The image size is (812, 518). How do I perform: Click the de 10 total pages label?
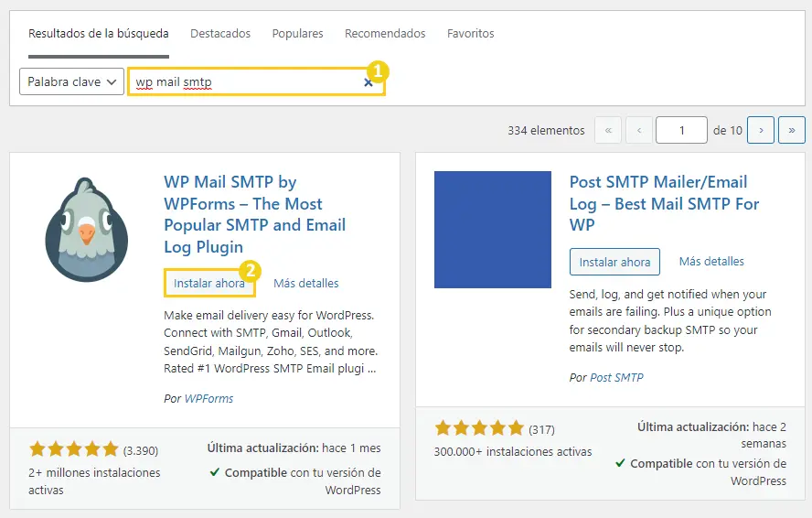(x=728, y=131)
